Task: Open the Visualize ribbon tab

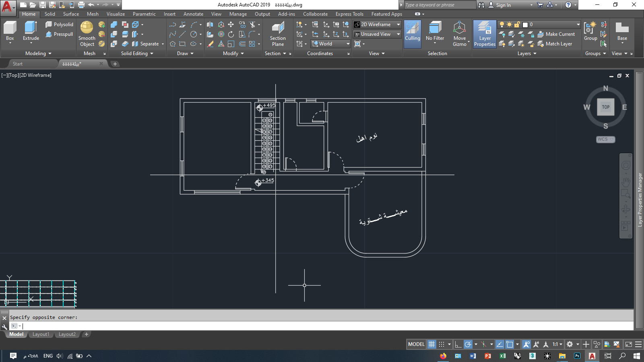Action: coord(116,14)
